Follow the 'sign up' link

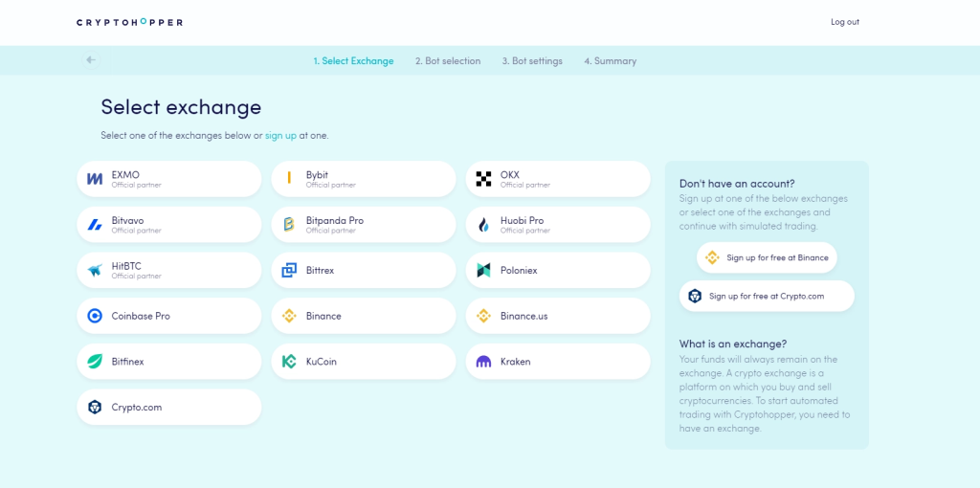(x=280, y=135)
